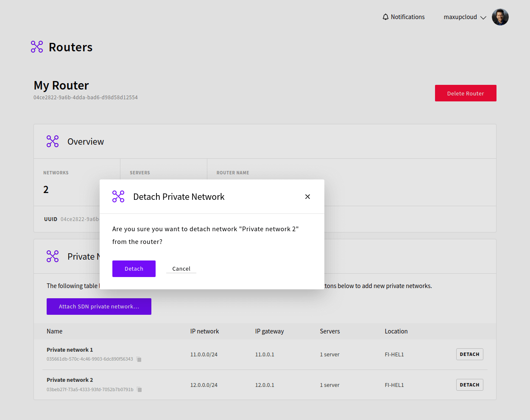Image resolution: width=530 pixels, height=420 pixels.
Task: Click the Detach Private Network dialog icon
Action: point(118,196)
